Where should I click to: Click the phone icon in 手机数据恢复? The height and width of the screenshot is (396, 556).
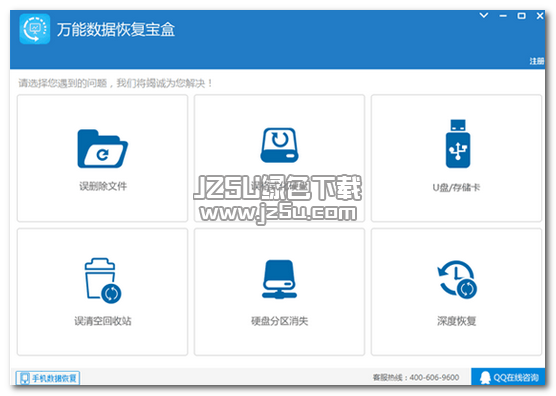(24, 378)
